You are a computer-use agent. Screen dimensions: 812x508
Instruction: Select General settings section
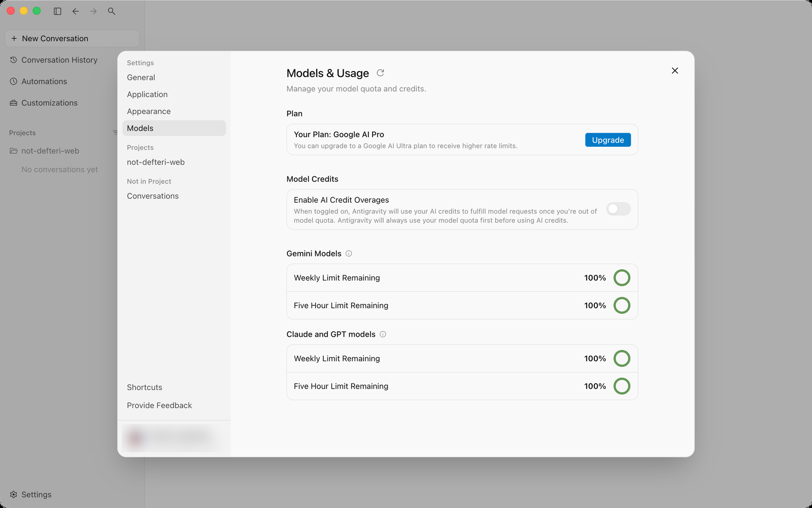(174, 77)
